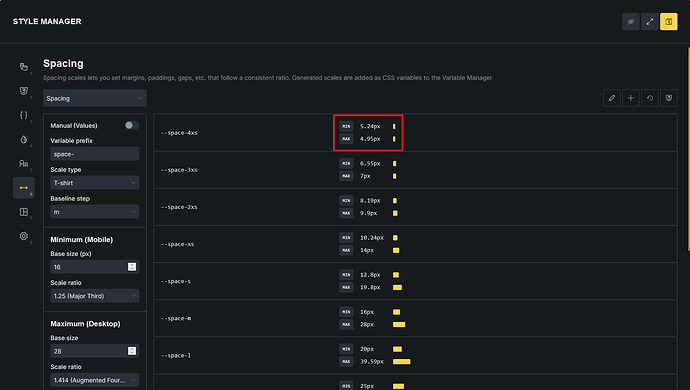Add a new scale with plus icon
This screenshot has width=690, height=390.
pos(631,98)
